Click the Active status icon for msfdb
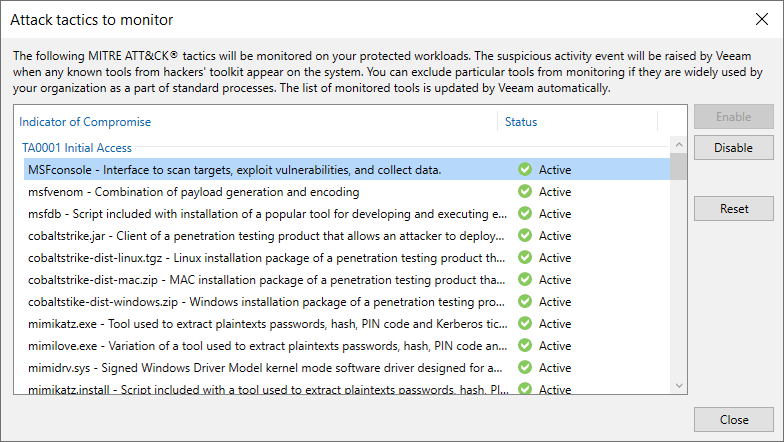784x442 pixels. click(525, 214)
